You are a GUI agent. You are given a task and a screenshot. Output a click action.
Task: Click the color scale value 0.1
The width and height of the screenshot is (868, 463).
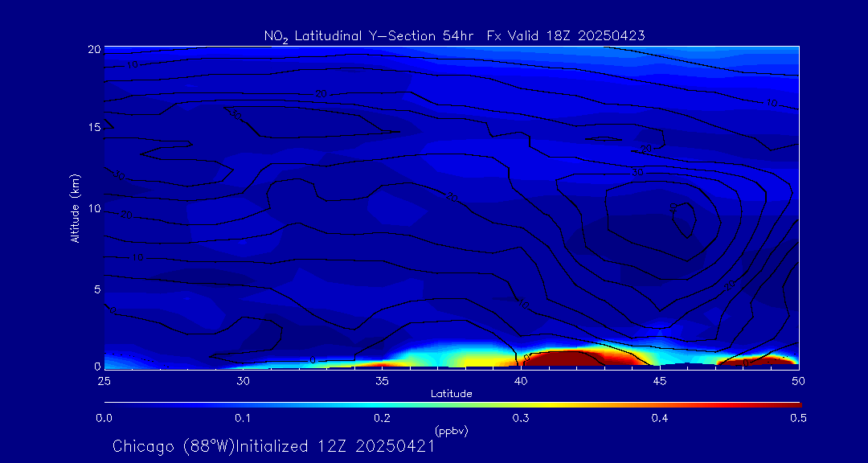coord(243,418)
